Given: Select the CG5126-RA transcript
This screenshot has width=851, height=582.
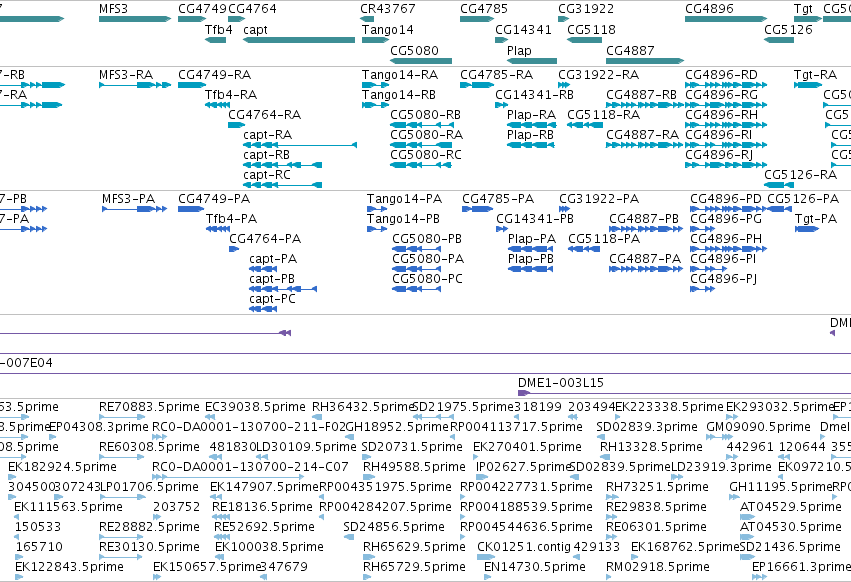Looking at the screenshot, I should tap(779, 185).
